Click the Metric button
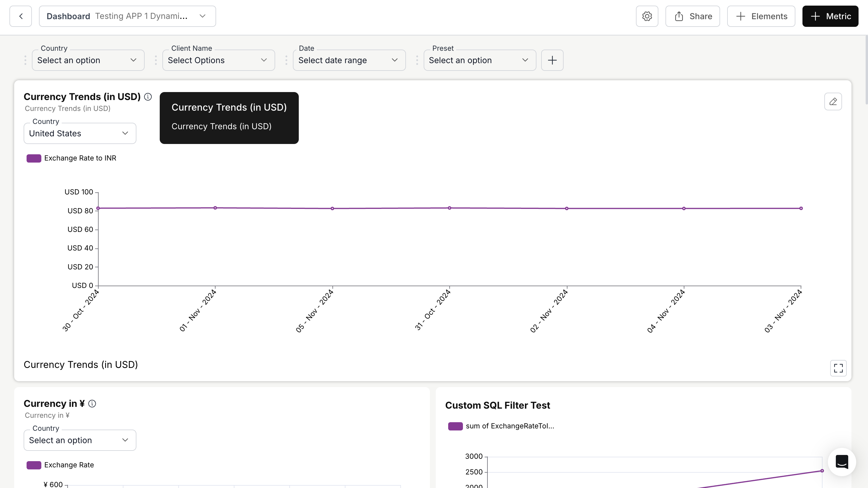 click(830, 16)
